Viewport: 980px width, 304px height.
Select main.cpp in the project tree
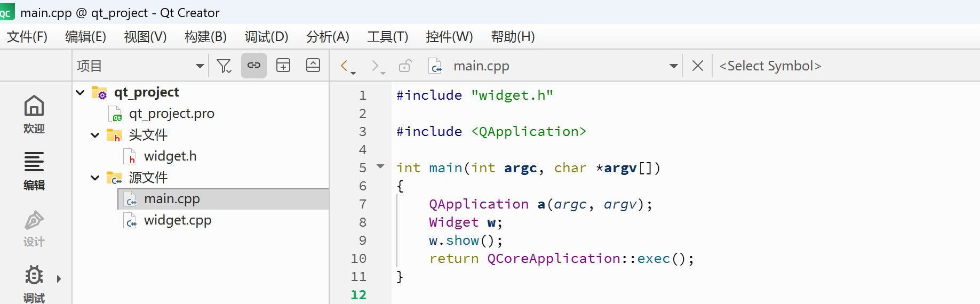coord(172,199)
